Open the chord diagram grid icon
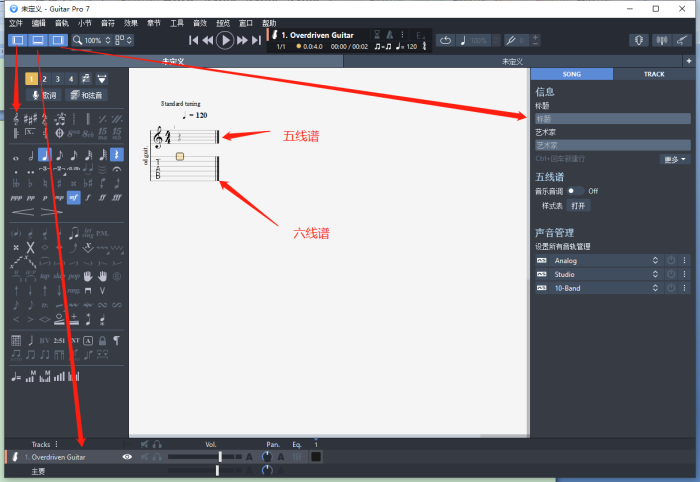 pos(16,341)
